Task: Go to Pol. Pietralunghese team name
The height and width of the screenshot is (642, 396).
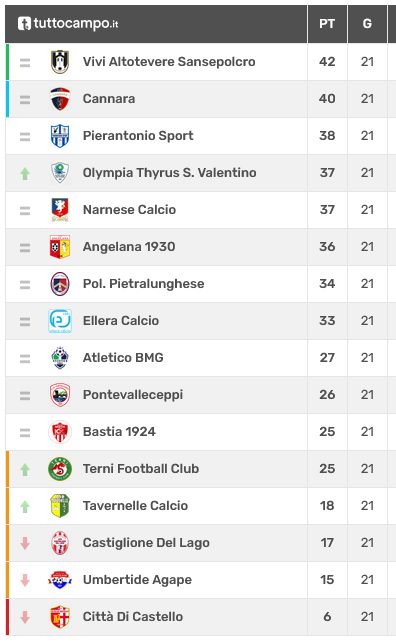Action: (x=143, y=284)
